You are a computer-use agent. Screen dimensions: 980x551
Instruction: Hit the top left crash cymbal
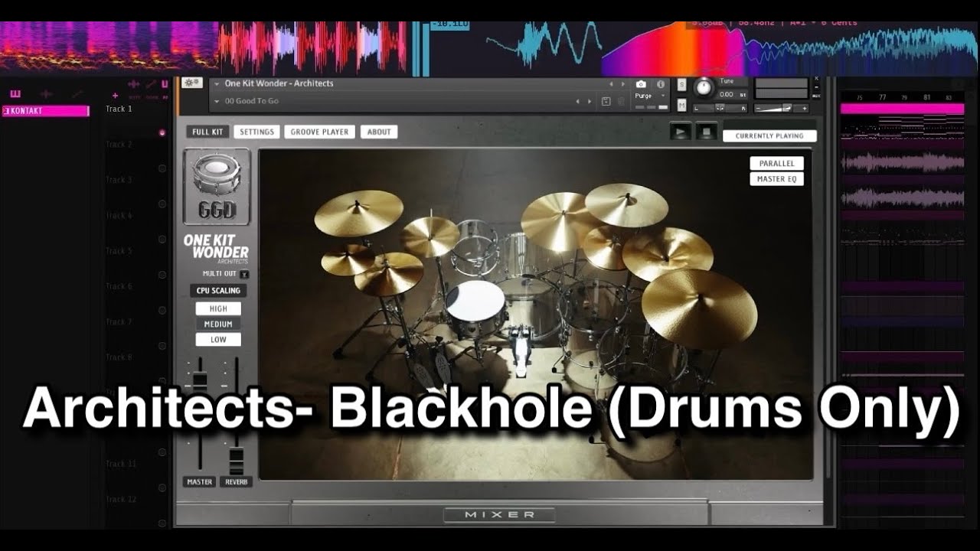click(x=358, y=213)
